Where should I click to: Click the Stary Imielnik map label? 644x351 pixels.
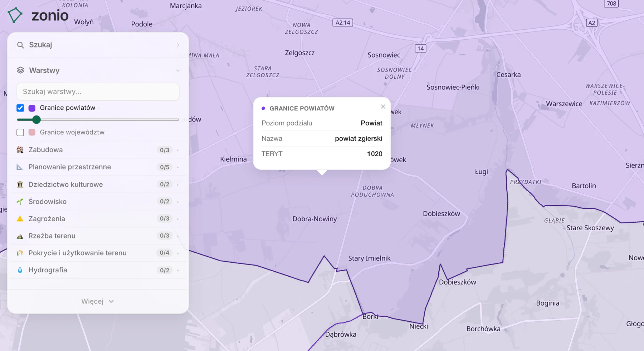click(369, 258)
